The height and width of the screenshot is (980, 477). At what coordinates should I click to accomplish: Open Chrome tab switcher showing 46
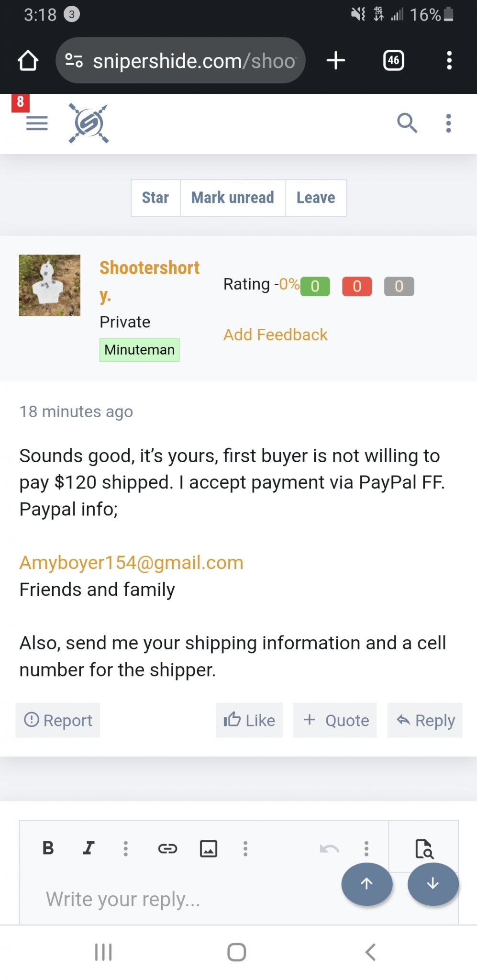point(394,60)
